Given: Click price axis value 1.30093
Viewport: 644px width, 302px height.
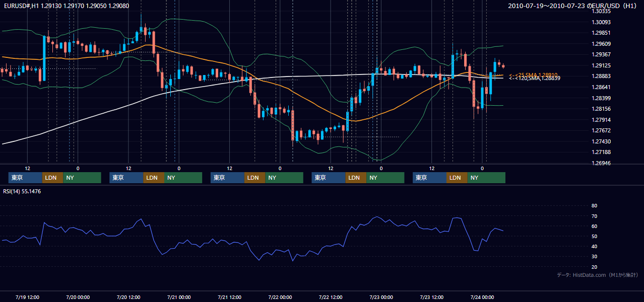Looking at the screenshot, I should 601,22.
